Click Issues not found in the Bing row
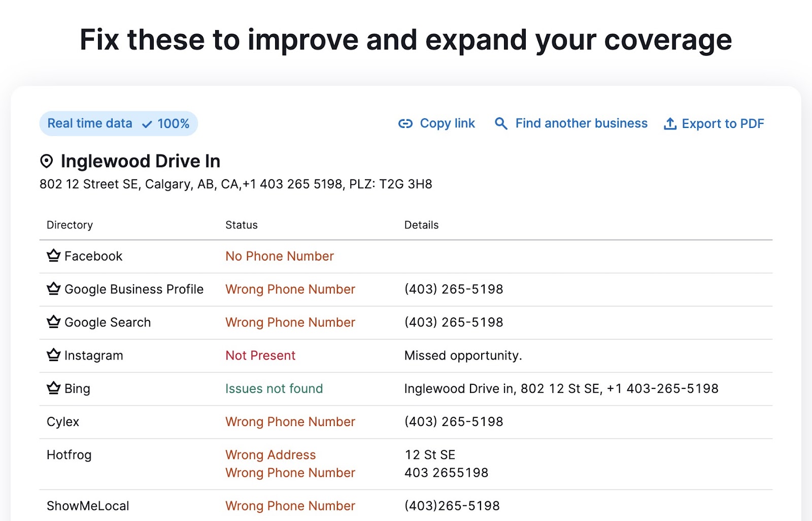This screenshot has height=521, width=812. click(274, 388)
